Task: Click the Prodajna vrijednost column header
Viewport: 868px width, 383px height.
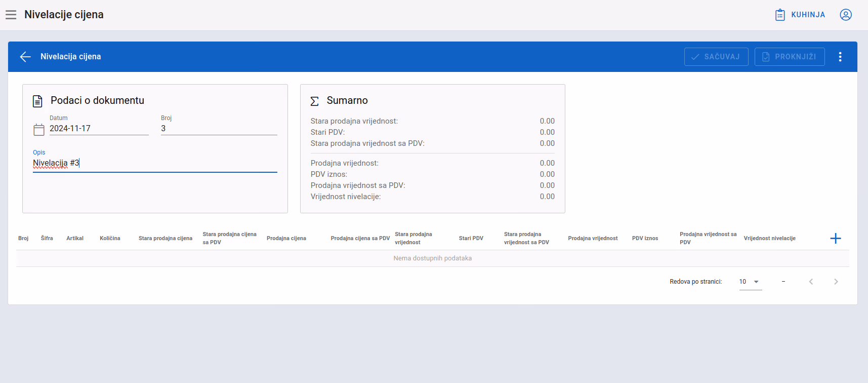Action: 593,238
